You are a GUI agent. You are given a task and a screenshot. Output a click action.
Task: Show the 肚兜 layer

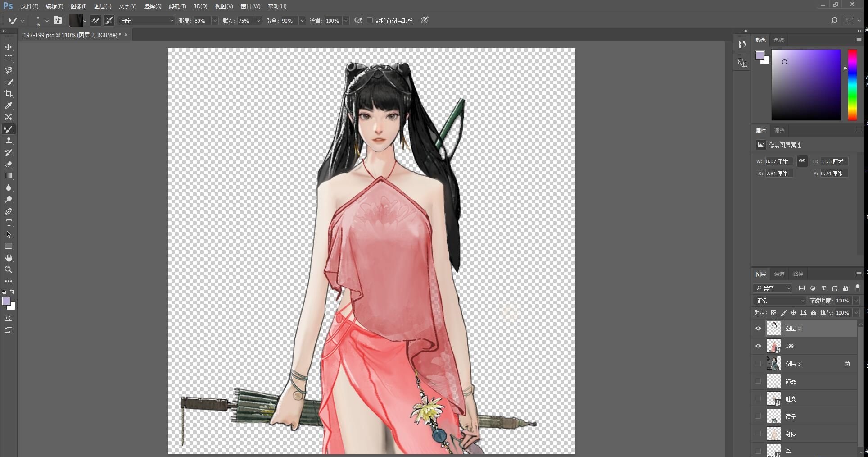(758, 399)
